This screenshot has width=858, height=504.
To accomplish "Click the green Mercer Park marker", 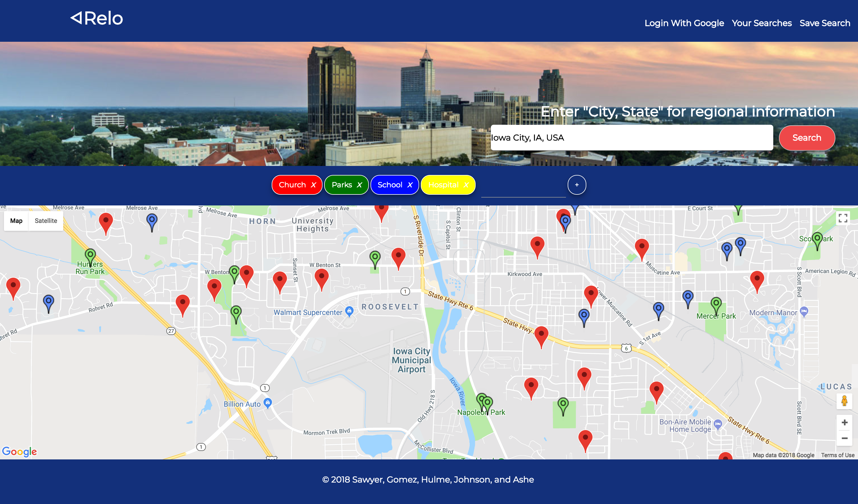I will (x=716, y=304).
